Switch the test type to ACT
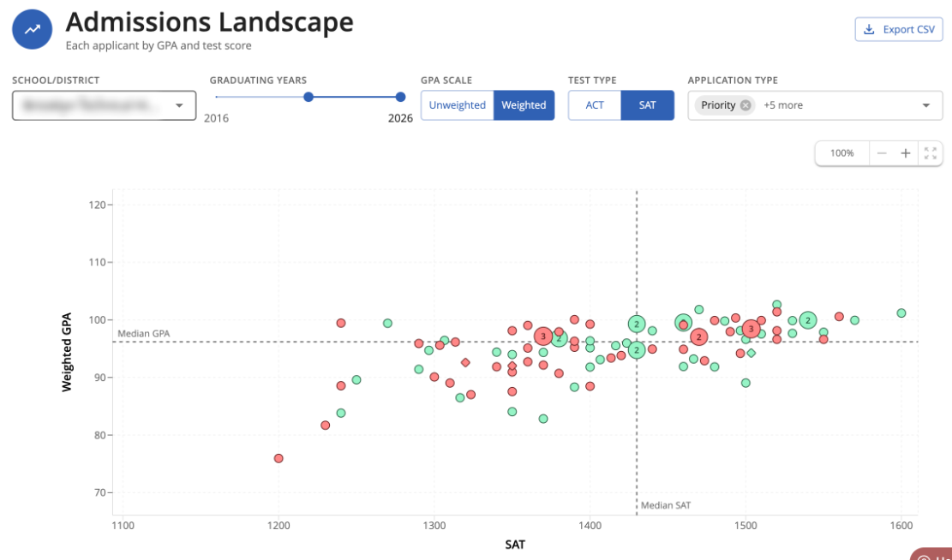 pos(595,105)
